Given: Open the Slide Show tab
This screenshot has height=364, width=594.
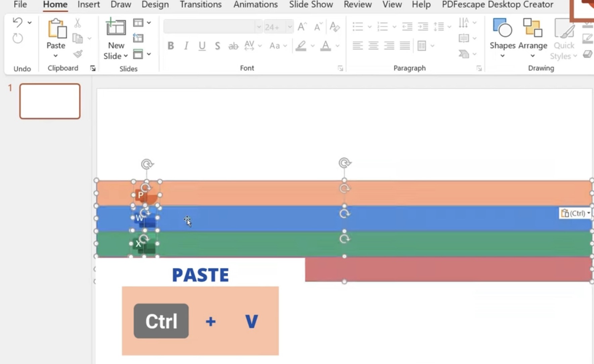Looking at the screenshot, I should 311,5.
